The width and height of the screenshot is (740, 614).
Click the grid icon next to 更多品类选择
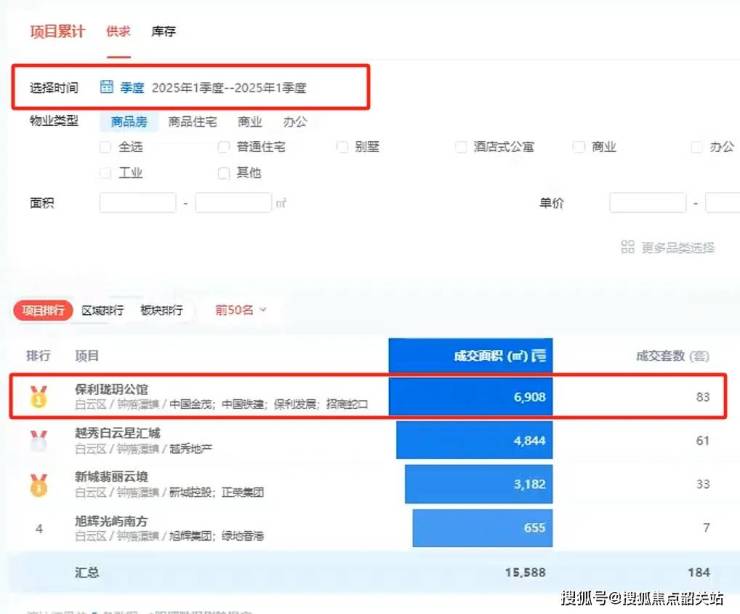(627, 247)
